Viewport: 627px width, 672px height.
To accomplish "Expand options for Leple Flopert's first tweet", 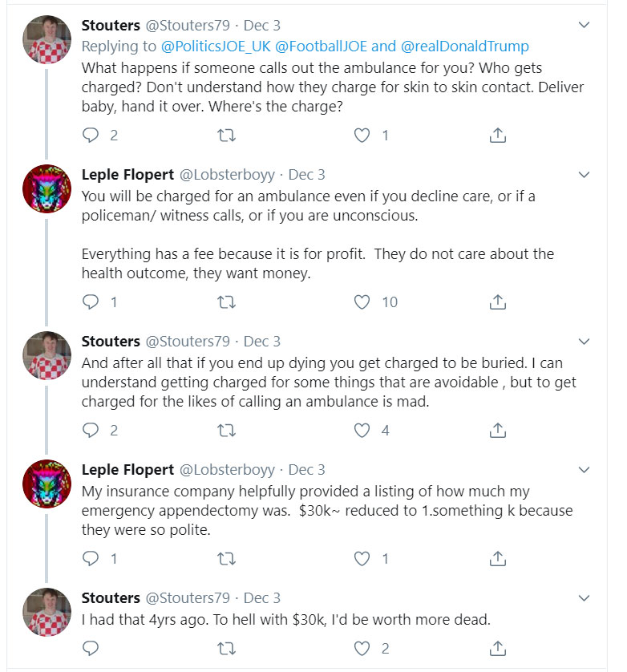I will tap(585, 175).
